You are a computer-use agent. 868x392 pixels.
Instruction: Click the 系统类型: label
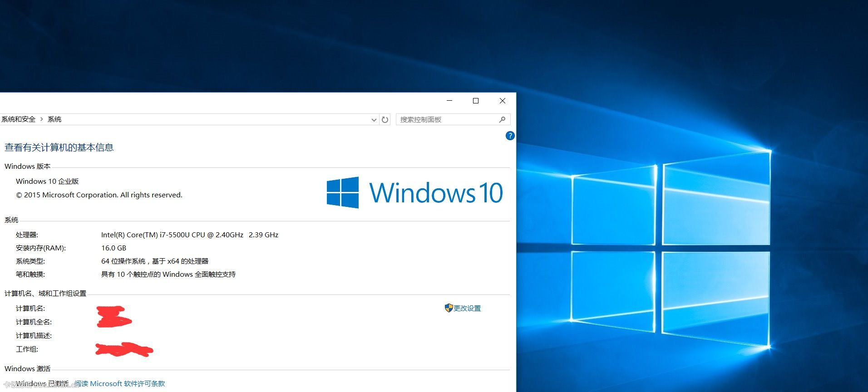[x=30, y=261]
